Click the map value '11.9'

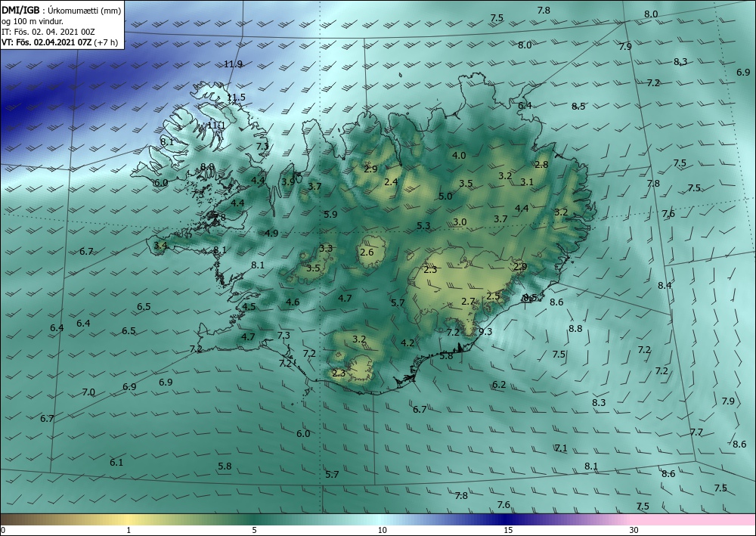234,64
